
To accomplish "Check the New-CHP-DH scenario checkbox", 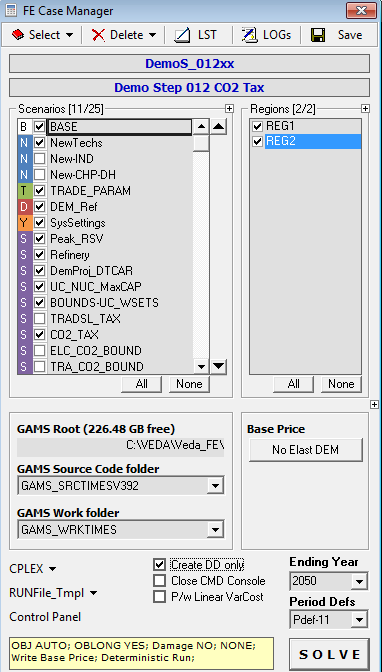I will coord(39,175).
